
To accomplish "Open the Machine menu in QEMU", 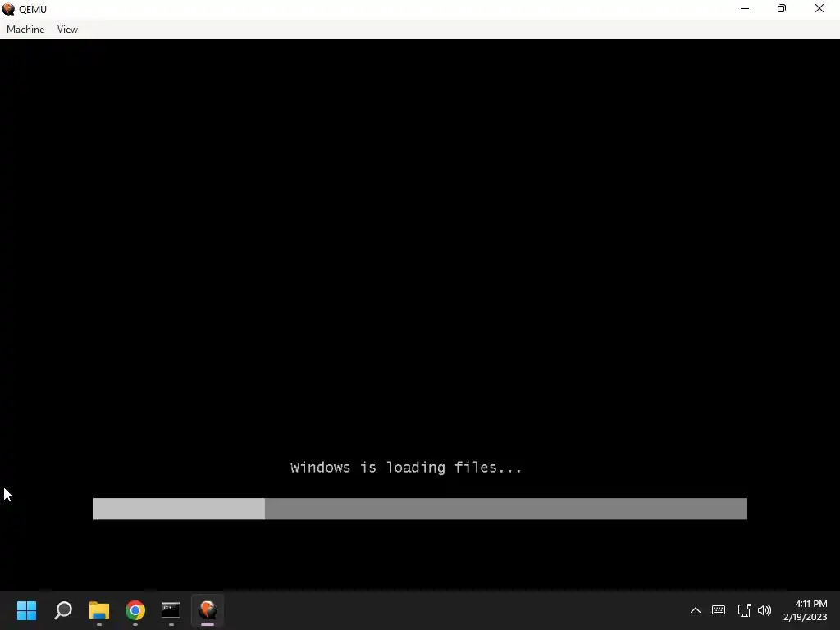I will pos(25,30).
